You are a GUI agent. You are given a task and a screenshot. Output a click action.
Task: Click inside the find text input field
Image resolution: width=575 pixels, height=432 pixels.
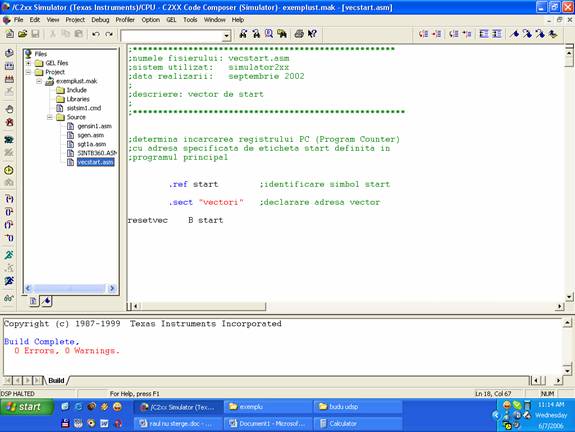(x=172, y=36)
